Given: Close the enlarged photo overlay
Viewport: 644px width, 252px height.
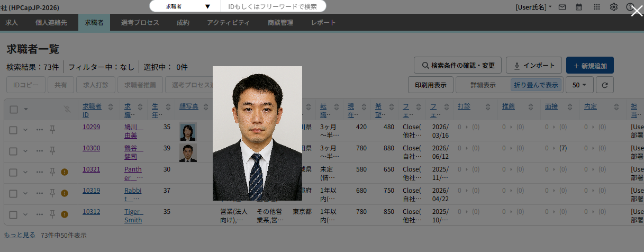Looking at the screenshot, I should pos(637,11).
